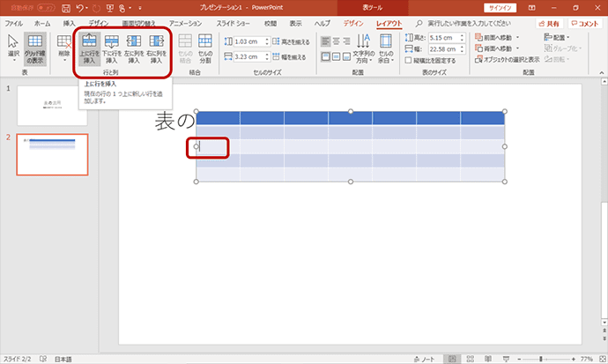Click the column width input field
The height and width of the screenshot is (364, 608).
tap(248, 56)
